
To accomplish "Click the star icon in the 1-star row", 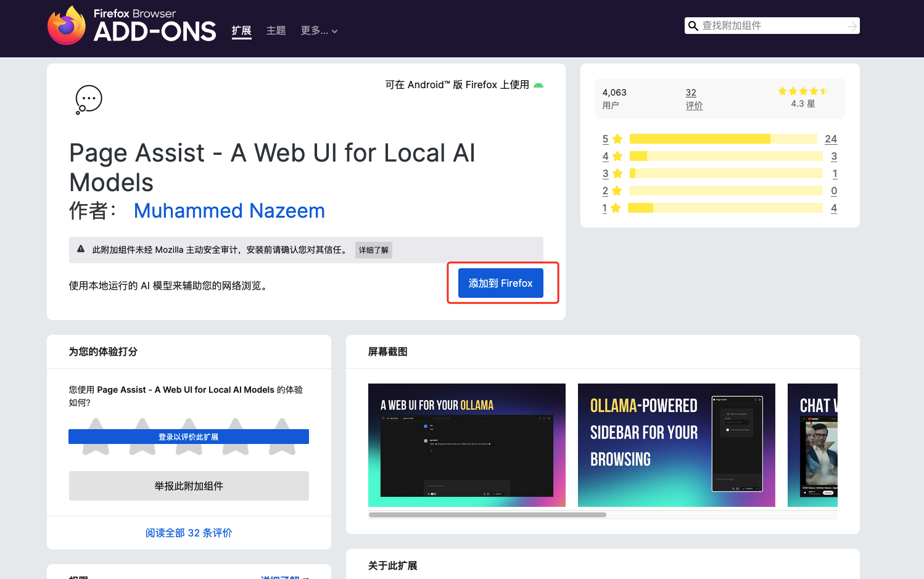I will click(x=616, y=208).
